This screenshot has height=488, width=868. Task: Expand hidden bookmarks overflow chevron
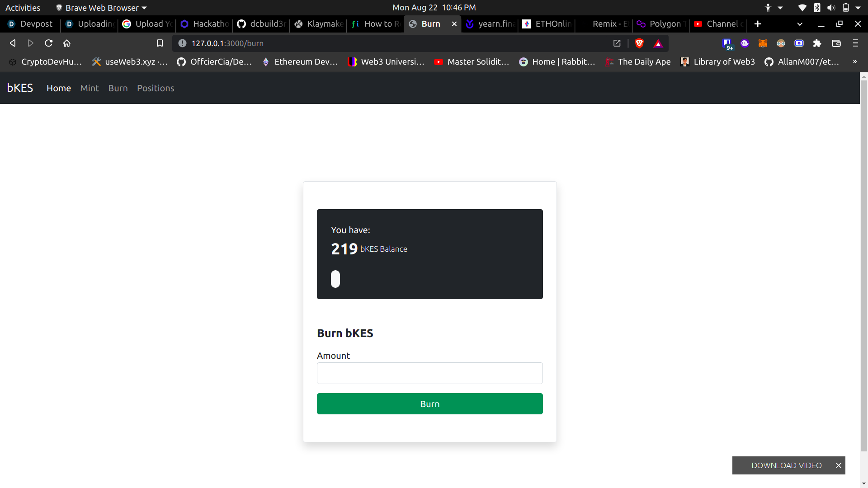pos(854,62)
